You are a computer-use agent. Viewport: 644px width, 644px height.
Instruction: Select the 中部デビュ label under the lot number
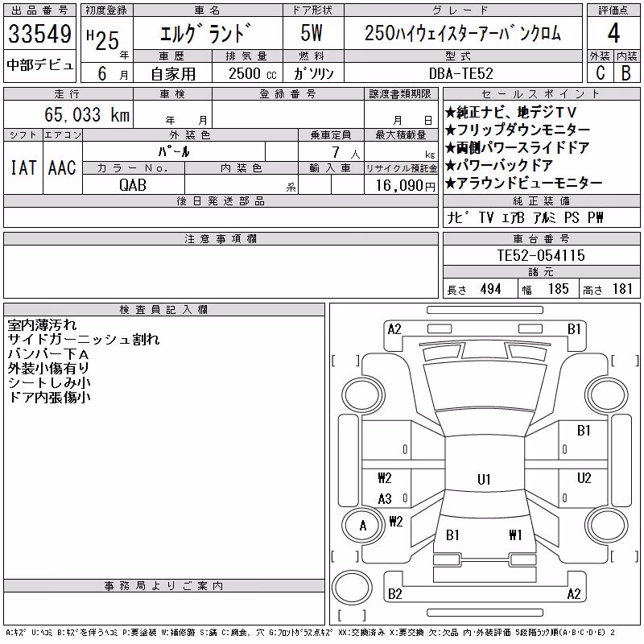(39, 65)
